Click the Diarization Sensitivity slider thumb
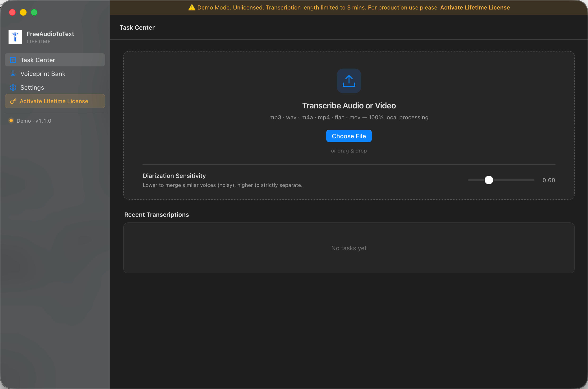Image resolution: width=588 pixels, height=389 pixels. click(489, 180)
